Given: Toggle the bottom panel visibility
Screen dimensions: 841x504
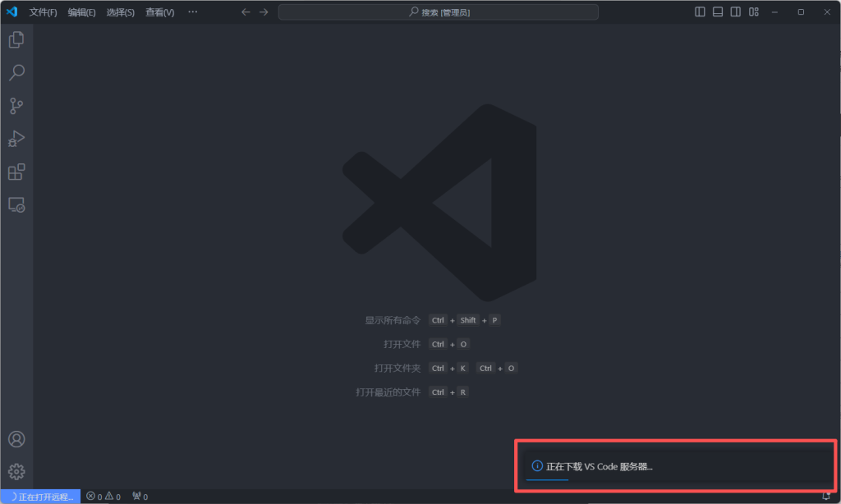Looking at the screenshot, I should pos(718,12).
